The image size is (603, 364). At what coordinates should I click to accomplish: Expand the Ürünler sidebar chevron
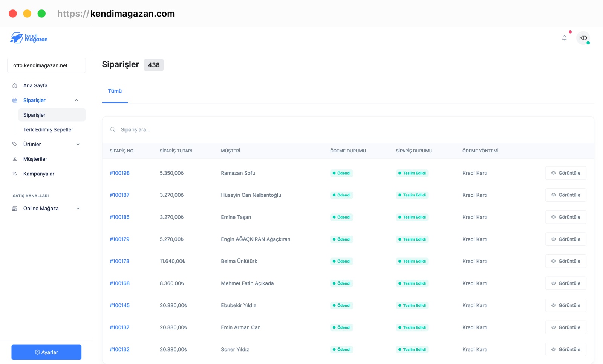click(x=78, y=144)
